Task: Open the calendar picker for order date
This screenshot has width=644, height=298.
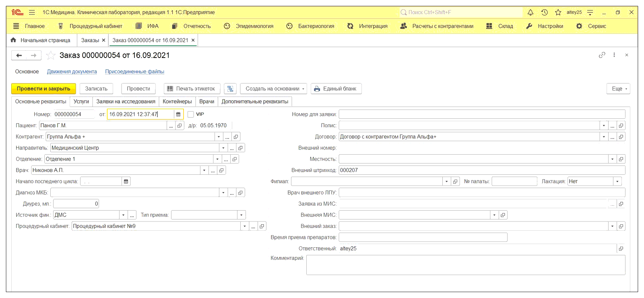Action: click(x=178, y=114)
